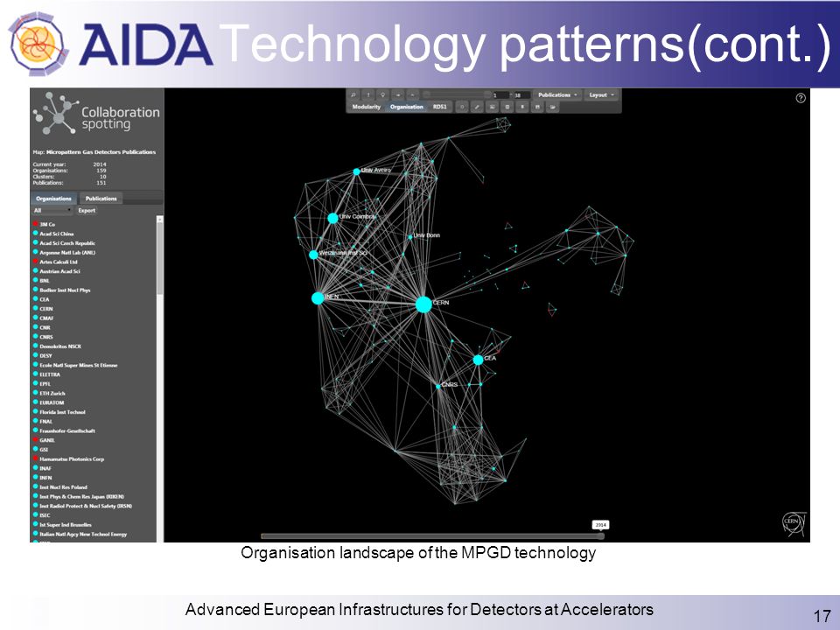Select the Univ Coimbra graph node
840x630 pixels.
332,218
